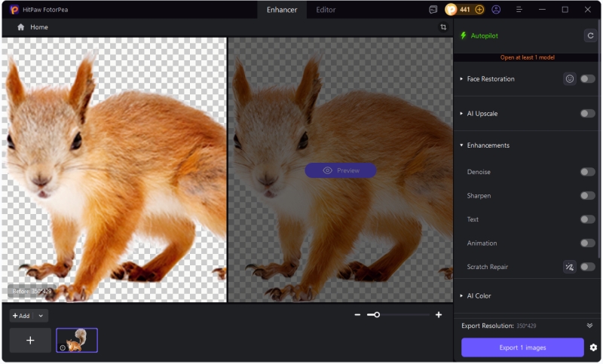This screenshot has height=364, width=603.
Task: Click the green Autopilot lightning icon
Action: [464, 35]
